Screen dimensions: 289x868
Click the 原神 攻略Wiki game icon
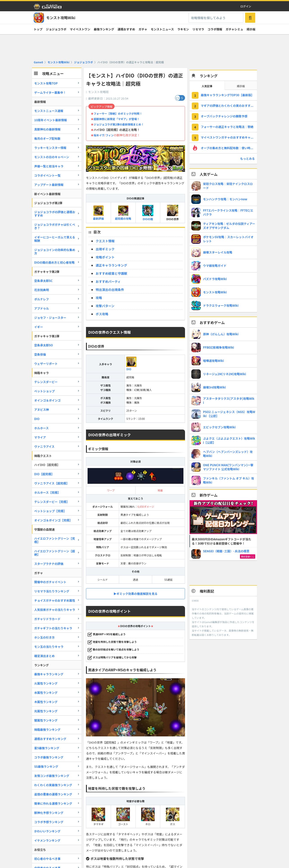point(196,334)
